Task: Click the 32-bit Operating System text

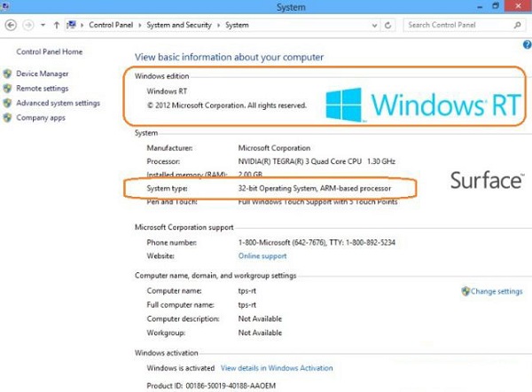Action: 315,188
